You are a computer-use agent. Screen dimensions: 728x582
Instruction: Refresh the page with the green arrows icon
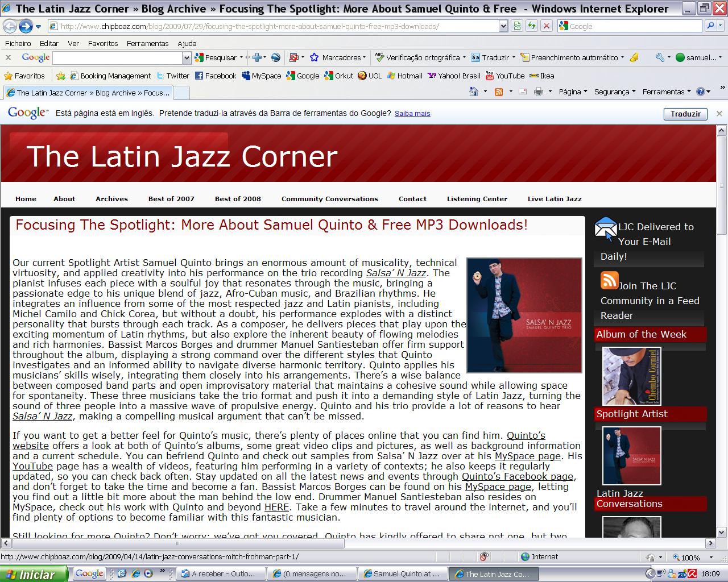pyautogui.click(x=532, y=26)
